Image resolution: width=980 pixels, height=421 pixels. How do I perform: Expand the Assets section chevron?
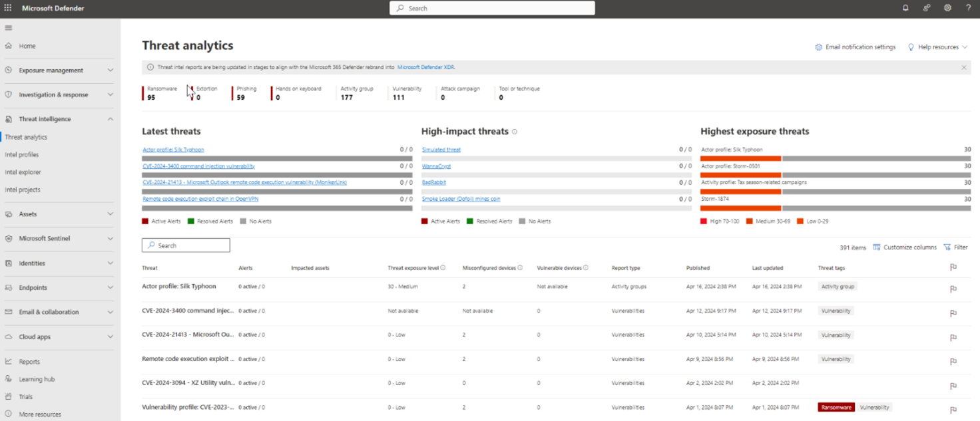pyautogui.click(x=111, y=214)
